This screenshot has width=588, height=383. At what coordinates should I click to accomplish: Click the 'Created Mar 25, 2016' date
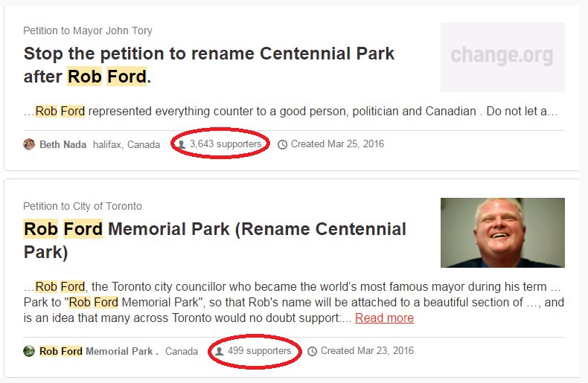(x=337, y=144)
